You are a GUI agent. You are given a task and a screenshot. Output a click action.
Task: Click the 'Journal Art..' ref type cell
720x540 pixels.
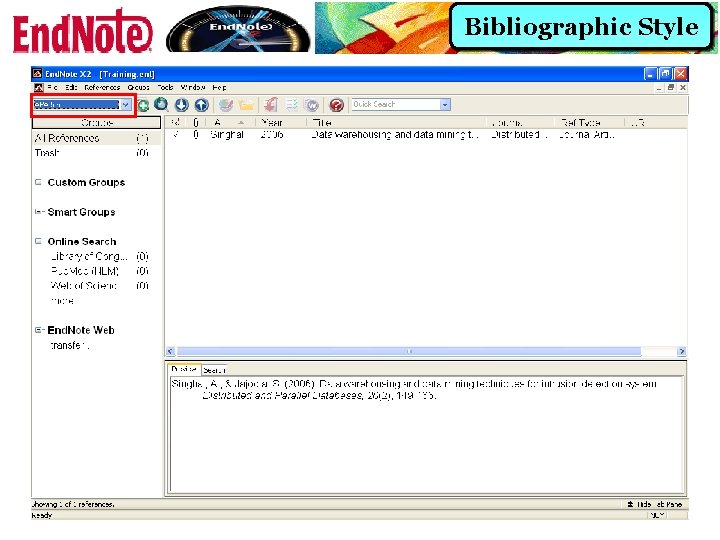click(x=587, y=135)
